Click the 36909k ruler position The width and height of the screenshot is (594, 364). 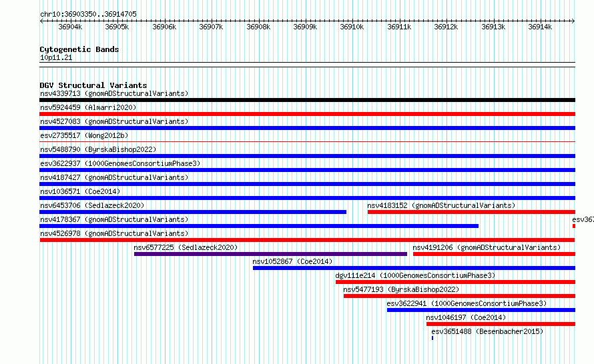pos(305,27)
